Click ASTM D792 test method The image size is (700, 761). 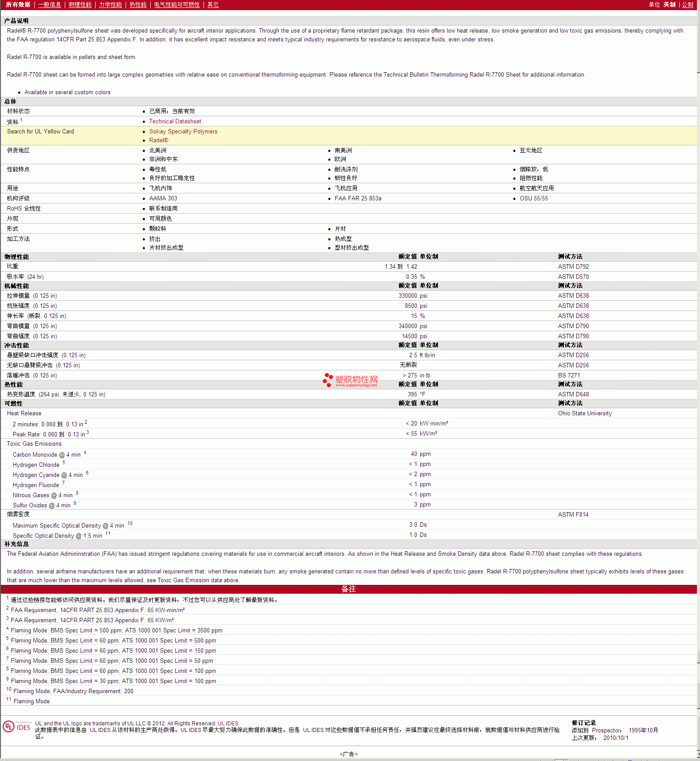[573, 266]
